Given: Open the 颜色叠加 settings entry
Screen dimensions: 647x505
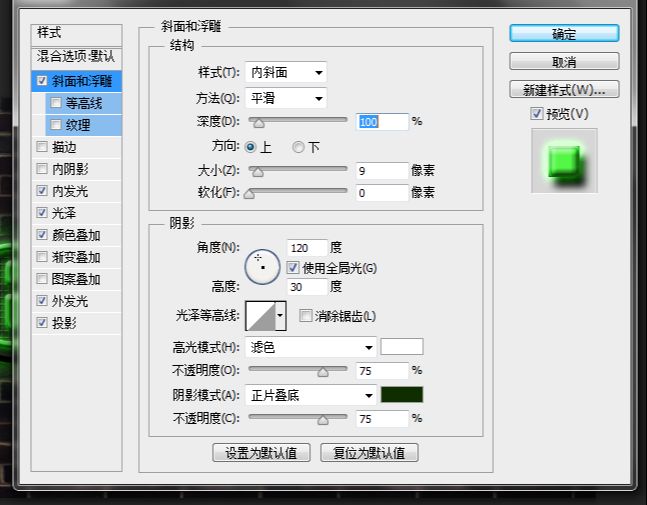Looking at the screenshot, I should pyautogui.click(x=76, y=235).
